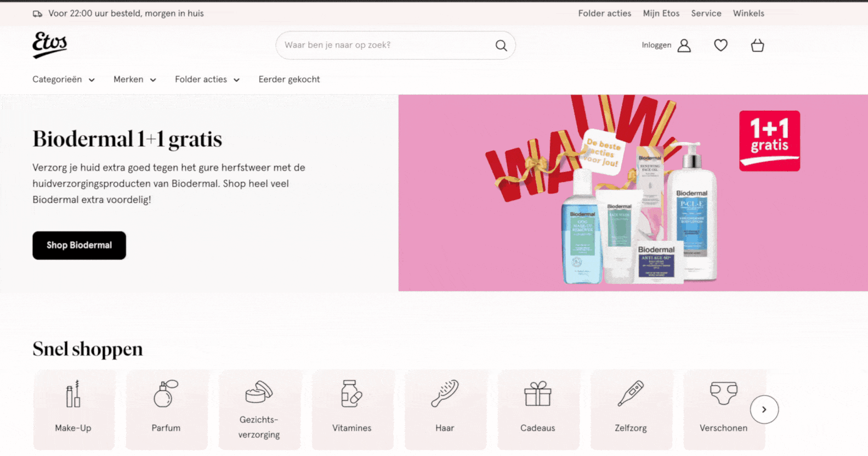Screen dimensions: 868x456
Task: Open the shopping basket icon
Action: pyautogui.click(x=757, y=45)
